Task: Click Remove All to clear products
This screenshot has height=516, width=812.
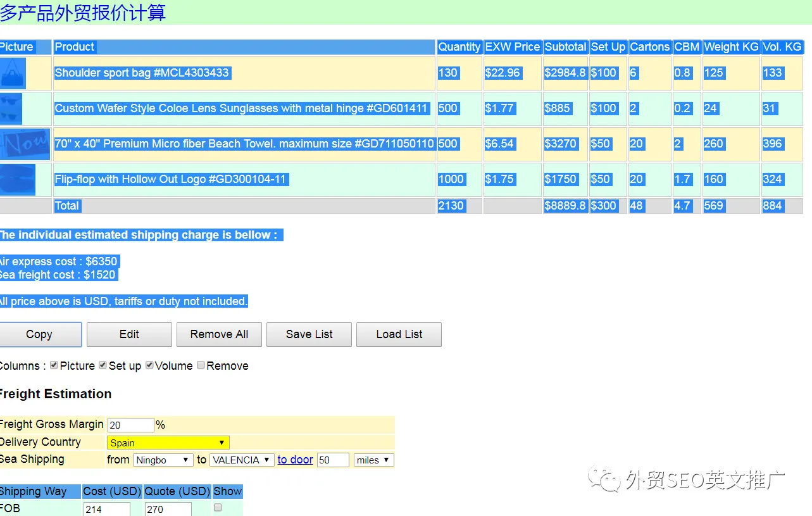Action: tap(219, 334)
